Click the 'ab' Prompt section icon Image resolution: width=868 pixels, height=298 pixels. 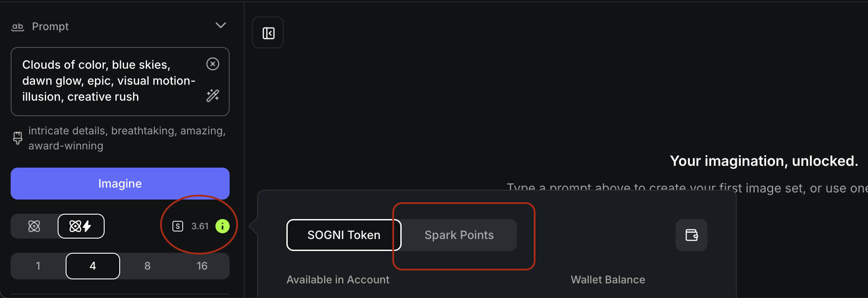(x=17, y=27)
